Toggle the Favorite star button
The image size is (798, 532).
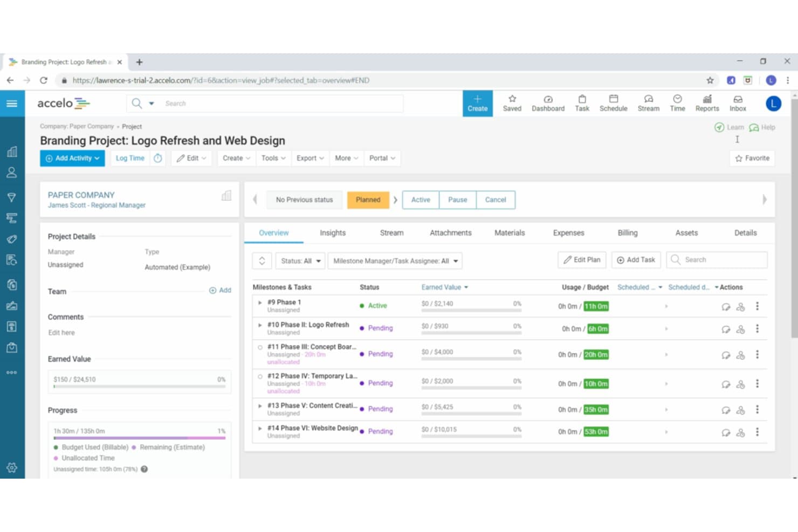point(752,158)
